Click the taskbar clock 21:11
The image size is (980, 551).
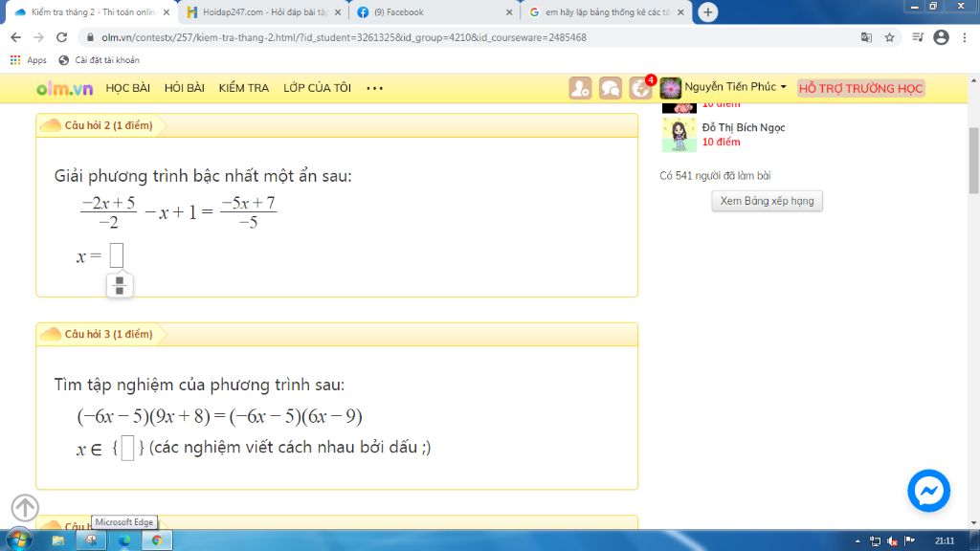click(945, 541)
